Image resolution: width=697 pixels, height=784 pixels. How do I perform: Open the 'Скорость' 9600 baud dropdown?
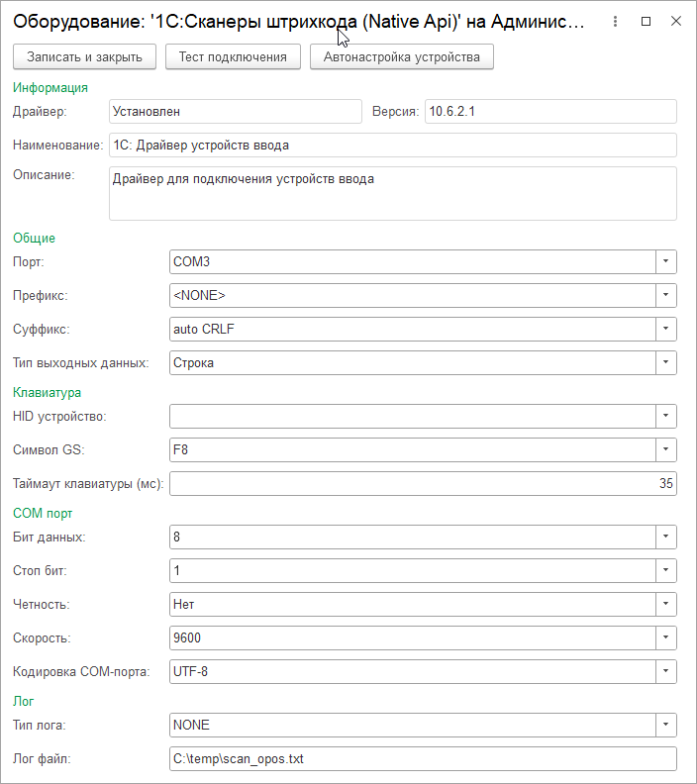[x=666, y=637]
